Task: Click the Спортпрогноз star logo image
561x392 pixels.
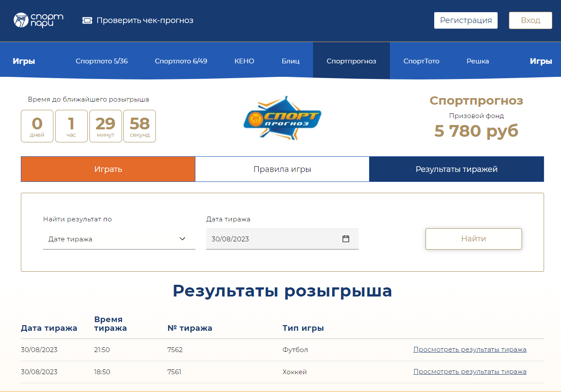Action: coord(282,118)
